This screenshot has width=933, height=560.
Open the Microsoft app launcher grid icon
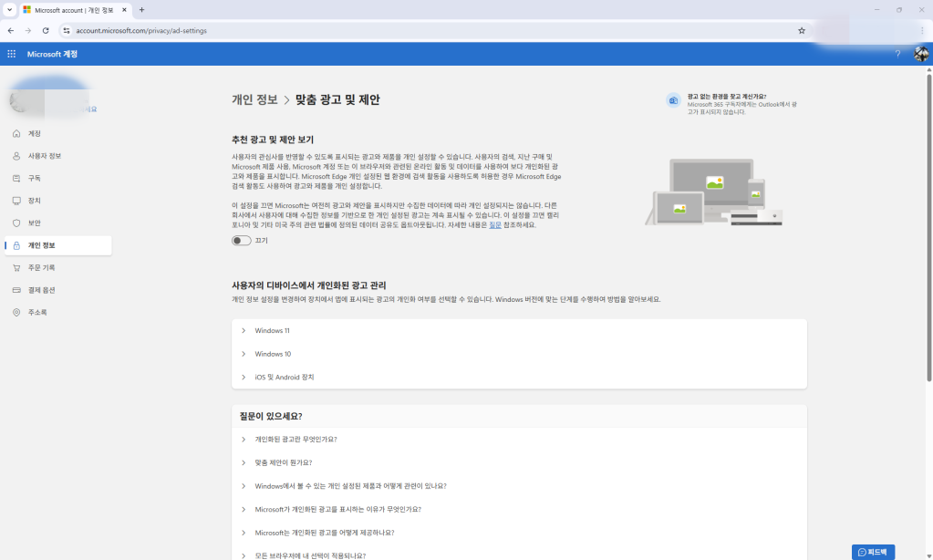point(11,54)
